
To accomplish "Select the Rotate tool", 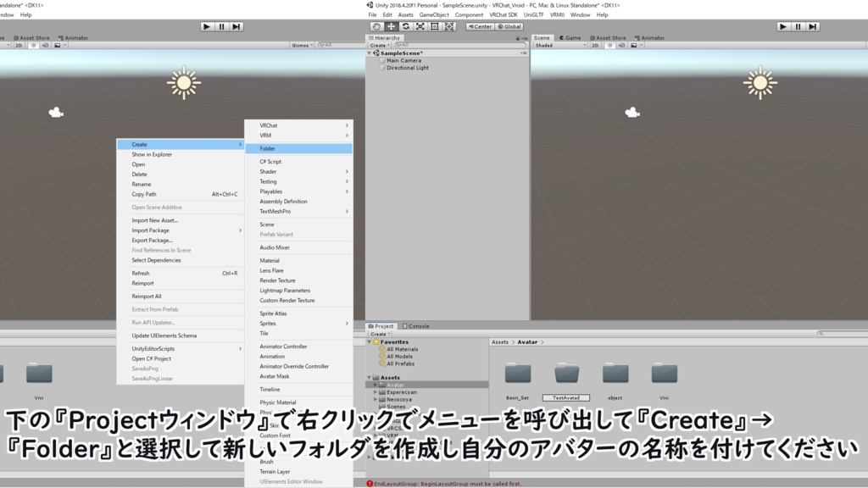I will tap(405, 26).
